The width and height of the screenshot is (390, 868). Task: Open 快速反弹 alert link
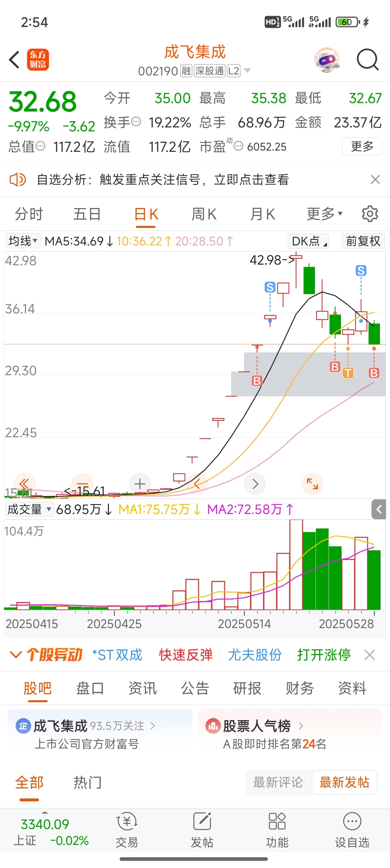click(x=186, y=655)
